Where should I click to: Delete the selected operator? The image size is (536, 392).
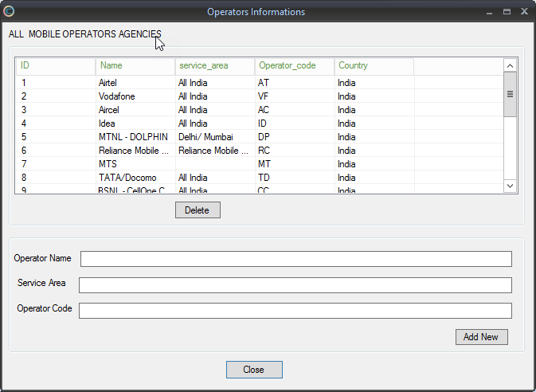(x=198, y=210)
